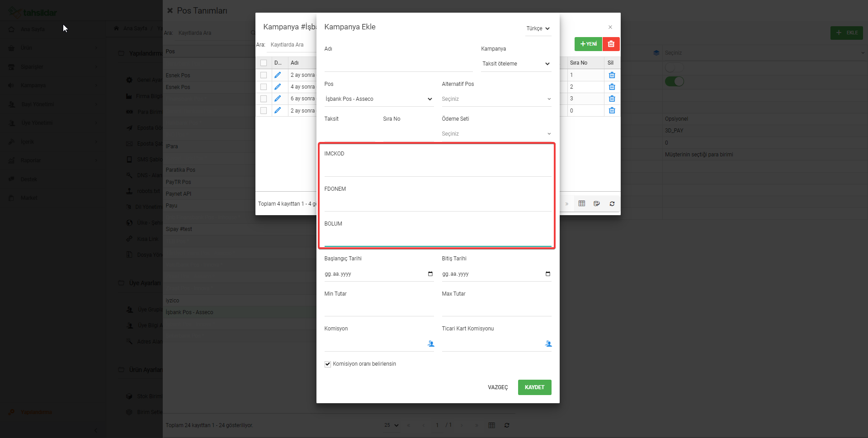
Task: Click the IMCKOD input field
Action: click(438, 169)
